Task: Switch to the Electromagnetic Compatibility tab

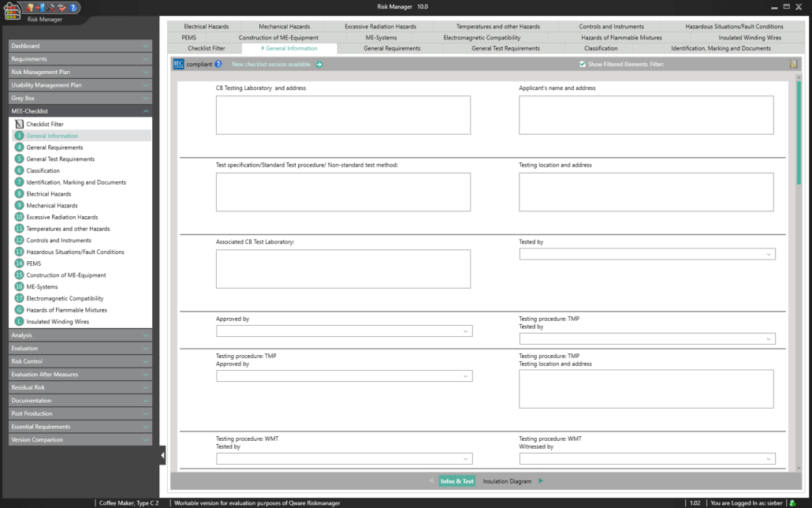Action: pos(482,37)
